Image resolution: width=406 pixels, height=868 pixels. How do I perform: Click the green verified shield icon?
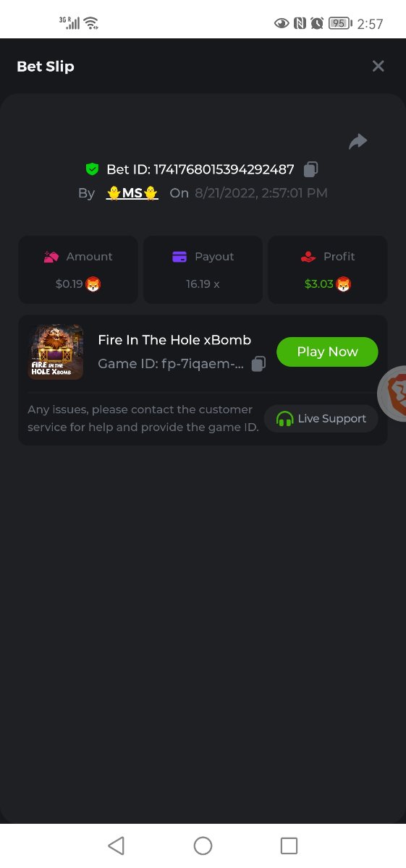(92, 169)
